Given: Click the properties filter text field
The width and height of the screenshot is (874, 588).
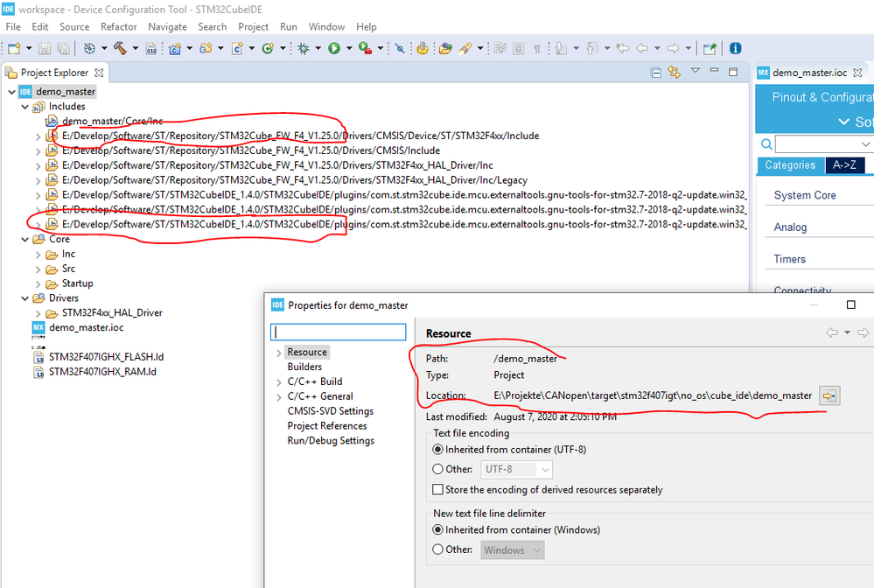Looking at the screenshot, I should click(x=339, y=332).
